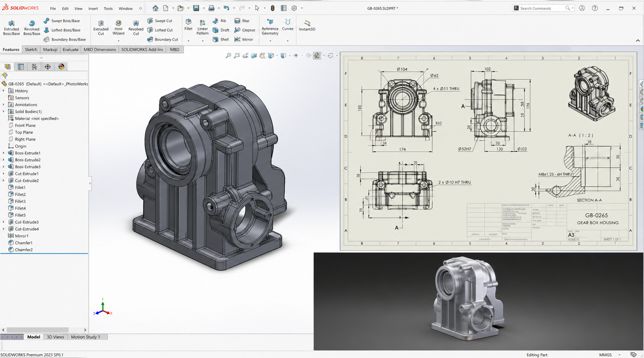Open the DisplayManager color ball tab
Viewport: 644px width, 358px height.
(61, 67)
